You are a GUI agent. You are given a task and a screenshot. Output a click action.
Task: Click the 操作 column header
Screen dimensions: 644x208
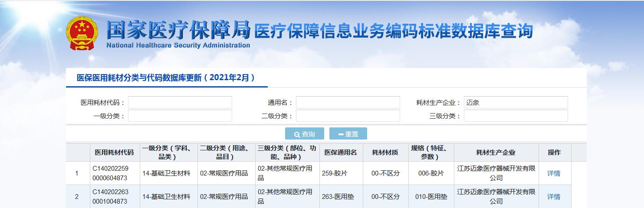pos(554,153)
